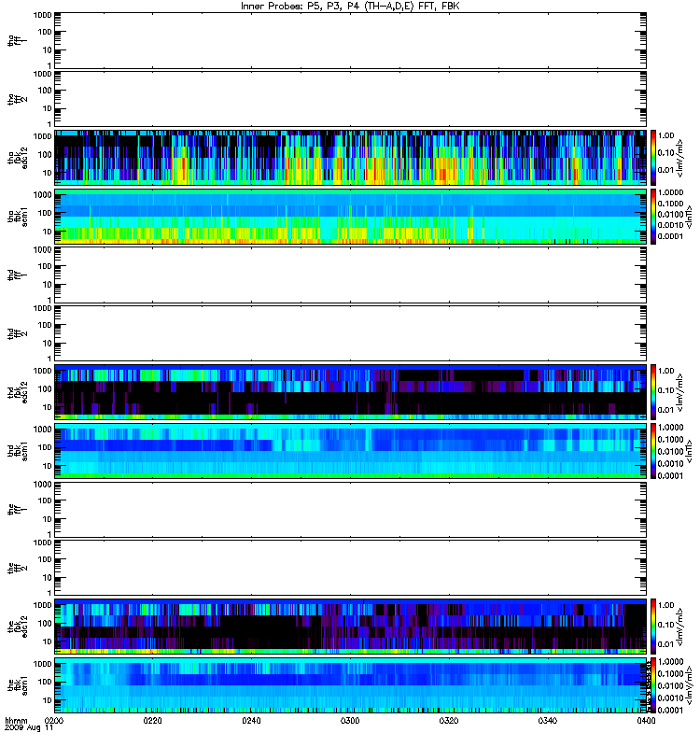Select the empty 'thd fff 2' panel
700x747 pixels.
pos(351,333)
